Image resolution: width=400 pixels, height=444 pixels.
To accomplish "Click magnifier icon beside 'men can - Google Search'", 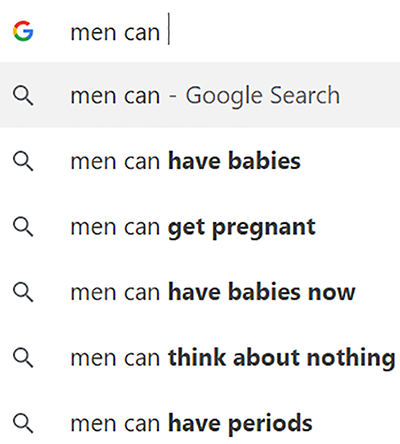I will (x=23, y=96).
